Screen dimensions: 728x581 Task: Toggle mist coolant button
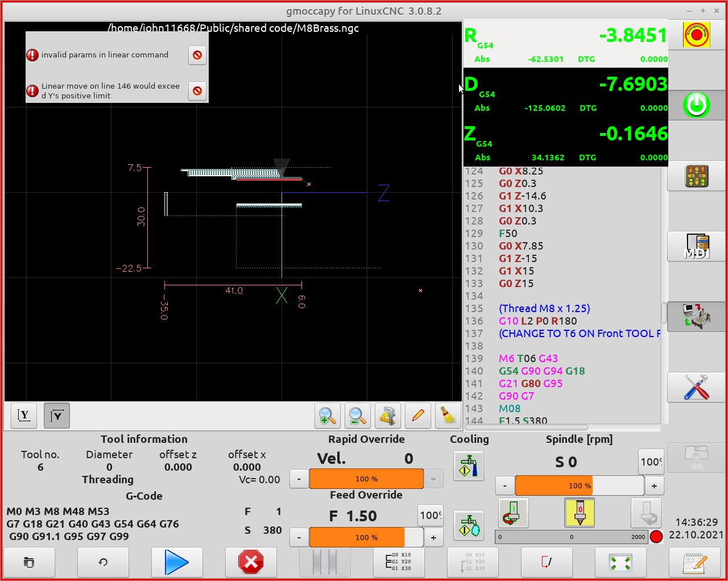coord(469,525)
